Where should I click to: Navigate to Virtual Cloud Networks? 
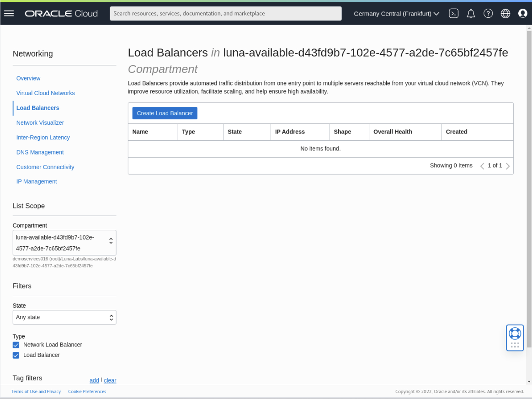click(x=45, y=93)
